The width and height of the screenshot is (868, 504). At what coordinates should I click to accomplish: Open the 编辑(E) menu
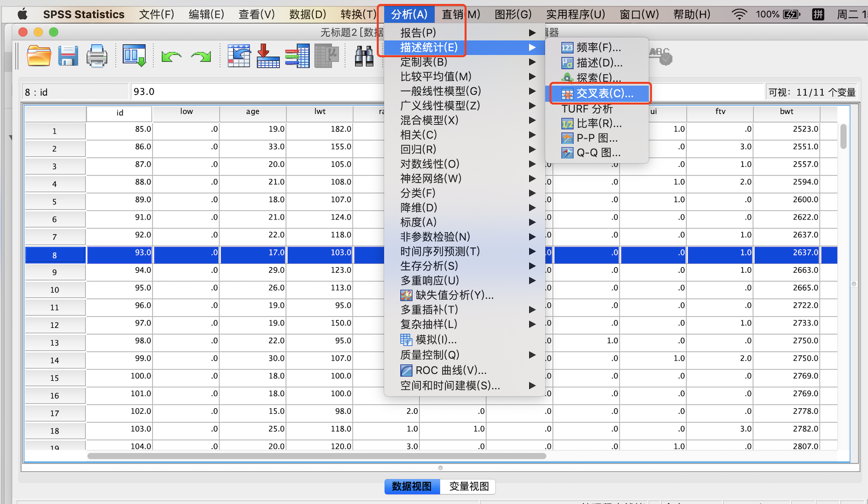(206, 14)
